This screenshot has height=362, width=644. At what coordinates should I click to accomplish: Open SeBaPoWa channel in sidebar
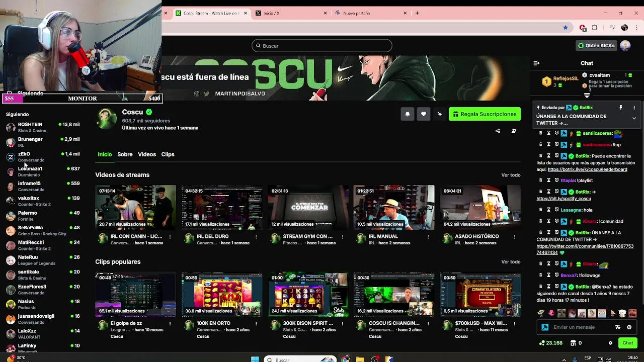42,230
